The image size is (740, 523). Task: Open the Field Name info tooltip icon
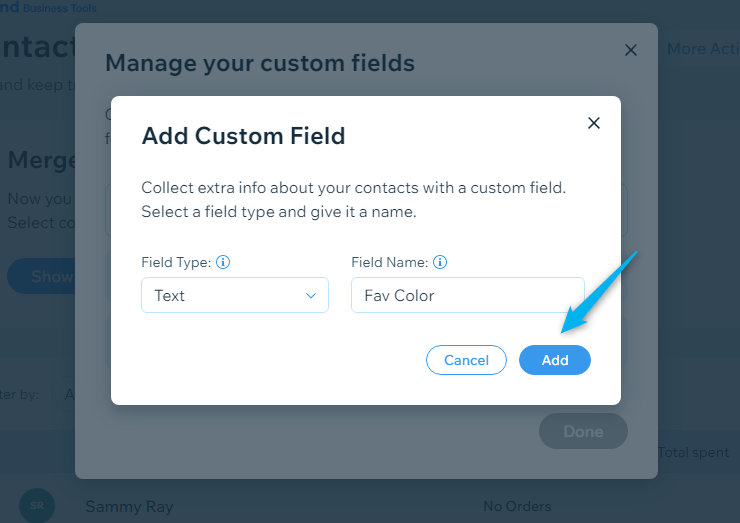pyautogui.click(x=440, y=262)
